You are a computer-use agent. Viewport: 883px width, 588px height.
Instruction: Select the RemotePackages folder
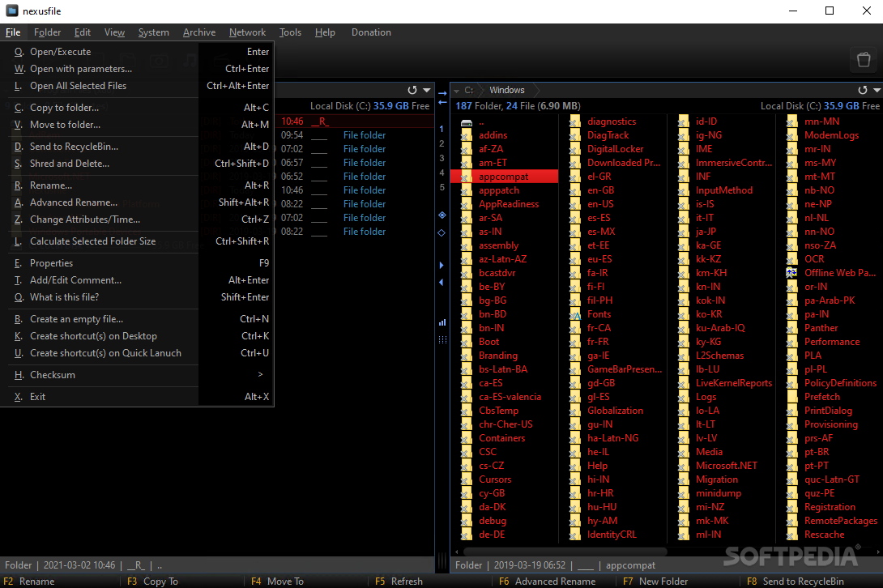[841, 521]
